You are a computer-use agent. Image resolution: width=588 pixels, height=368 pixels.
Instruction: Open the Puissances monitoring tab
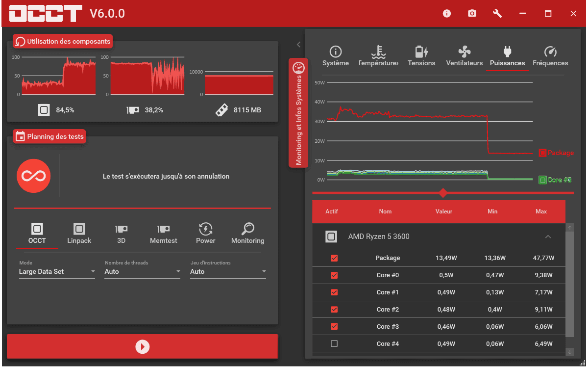pos(507,56)
